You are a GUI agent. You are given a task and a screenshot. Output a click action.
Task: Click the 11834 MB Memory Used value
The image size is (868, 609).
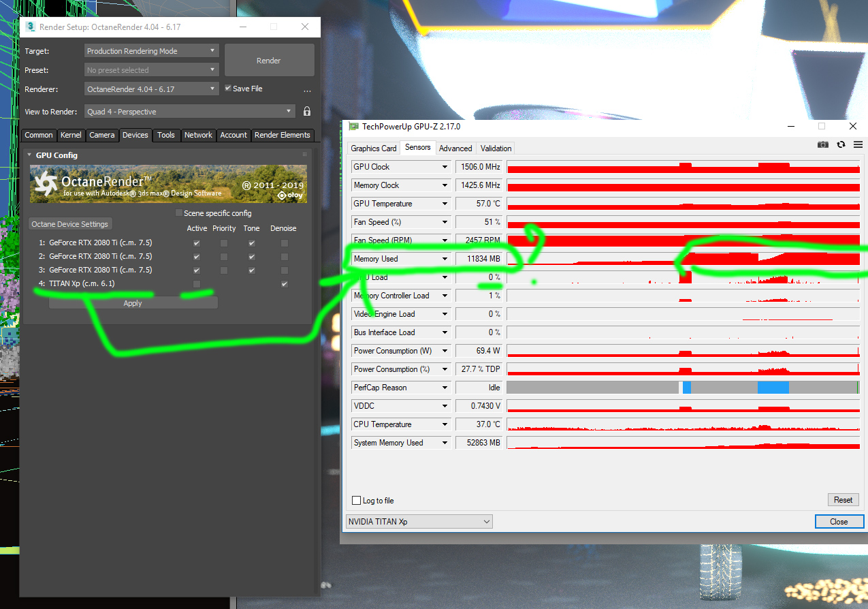479,259
